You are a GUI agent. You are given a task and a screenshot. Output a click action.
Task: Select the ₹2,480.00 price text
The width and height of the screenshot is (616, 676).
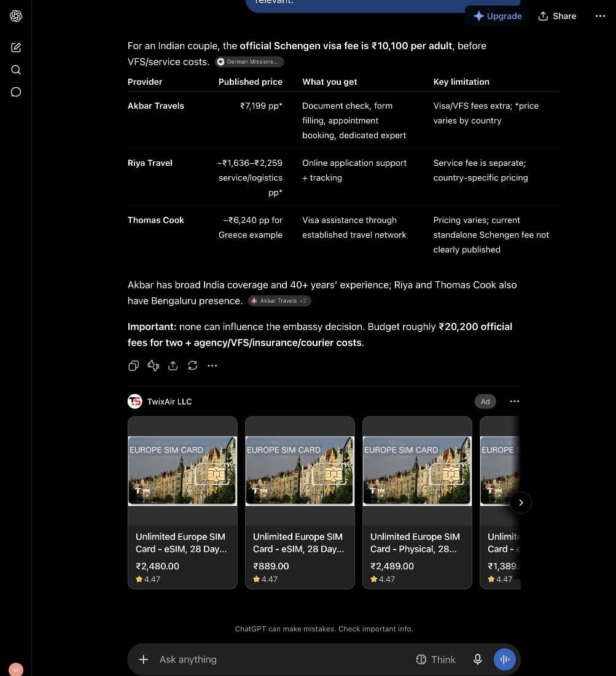[x=157, y=566]
